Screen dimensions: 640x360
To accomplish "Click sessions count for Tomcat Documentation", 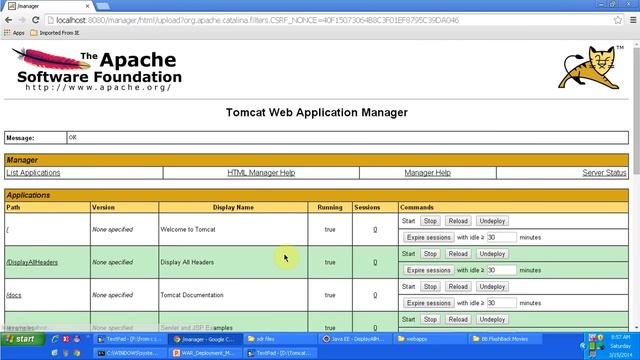I will click(375, 295).
